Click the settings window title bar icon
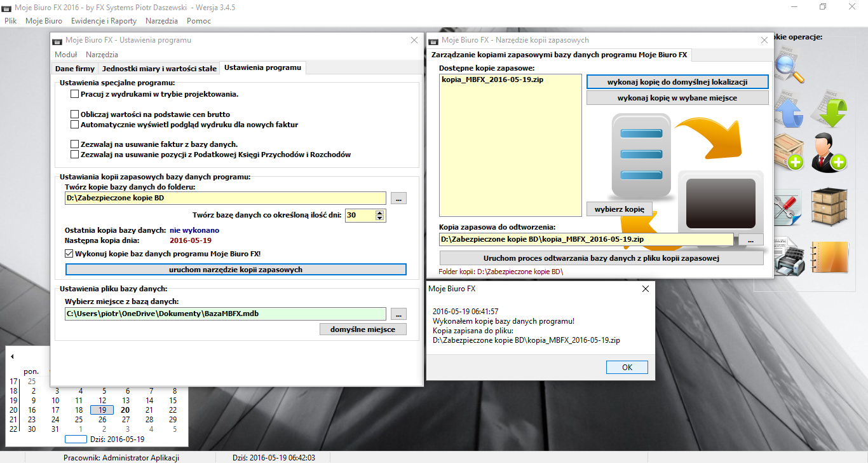Image resolution: width=868 pixels, height=463 pixels. point(57,40)
